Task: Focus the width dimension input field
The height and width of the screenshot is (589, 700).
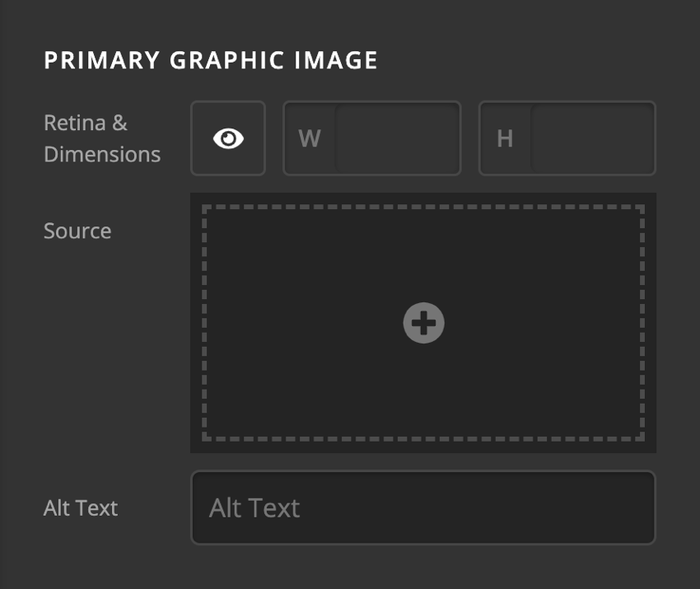Action: [x=396, y=138]
